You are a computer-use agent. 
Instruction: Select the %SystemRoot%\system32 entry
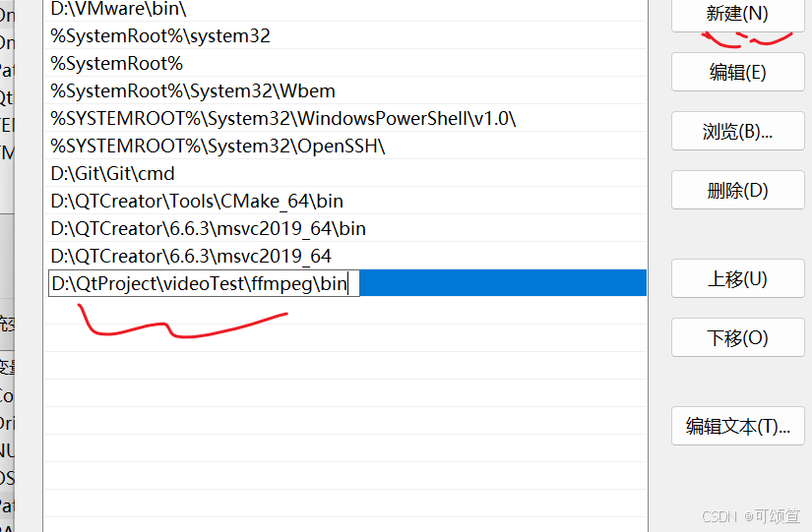pos(345,35)
